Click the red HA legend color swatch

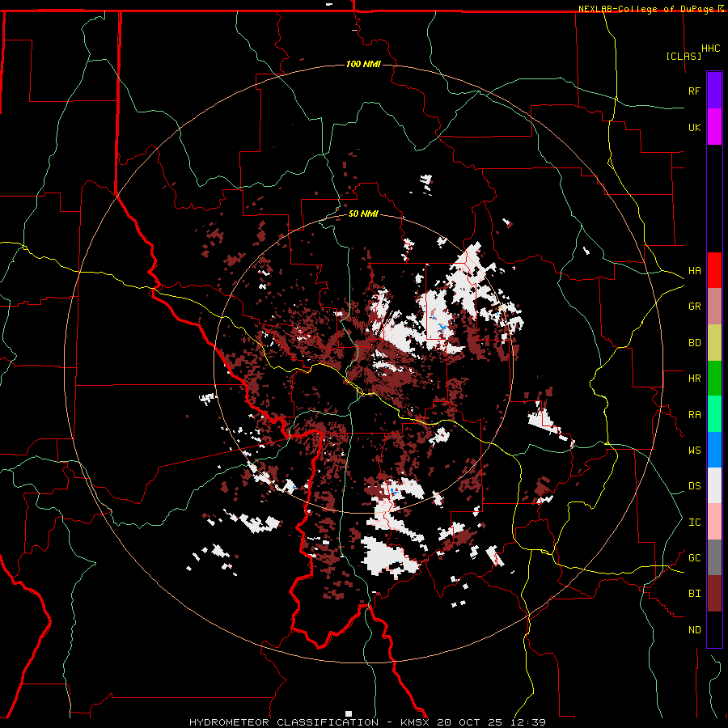click(714, 270)
